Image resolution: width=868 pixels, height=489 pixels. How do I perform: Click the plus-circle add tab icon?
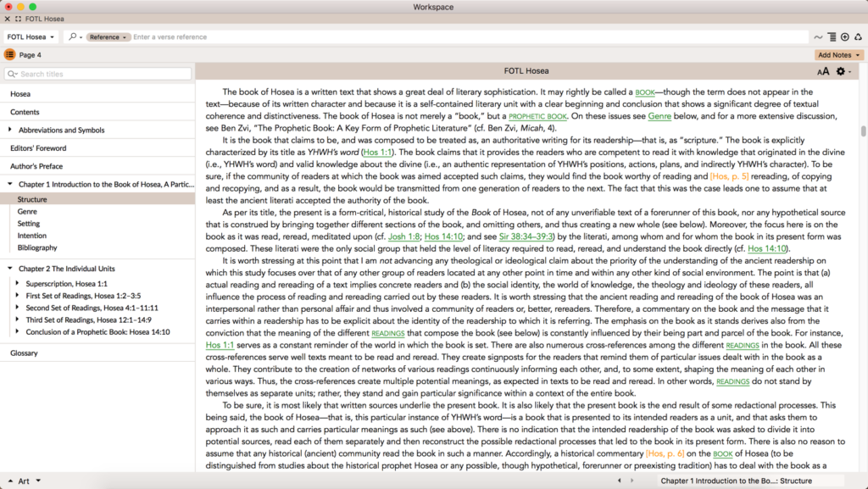point(845,36)
